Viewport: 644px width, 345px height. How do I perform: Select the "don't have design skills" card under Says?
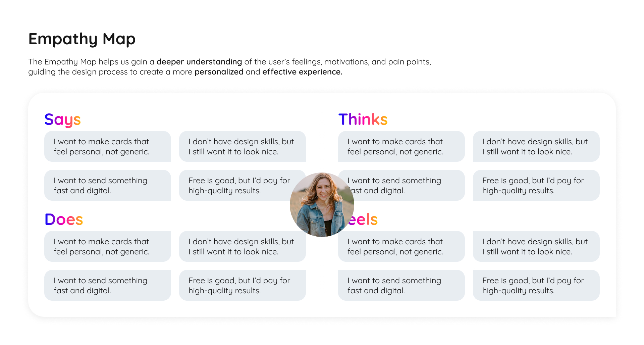click(242, 146)
